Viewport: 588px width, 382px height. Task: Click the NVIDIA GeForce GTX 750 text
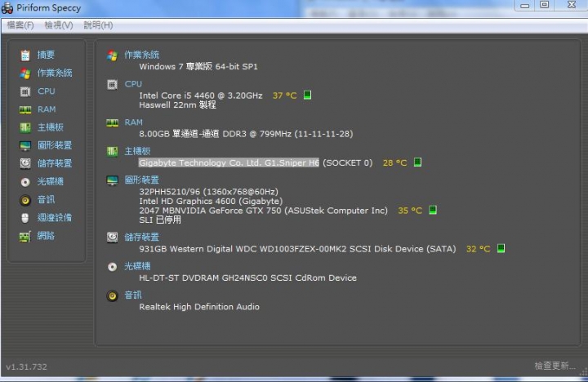(263, 211)
